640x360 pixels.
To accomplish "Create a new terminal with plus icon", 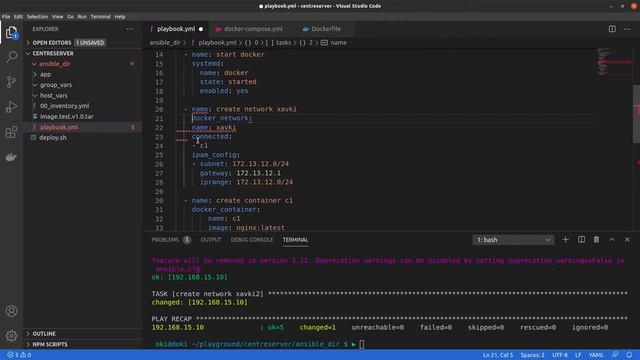I will pos(565,240).
